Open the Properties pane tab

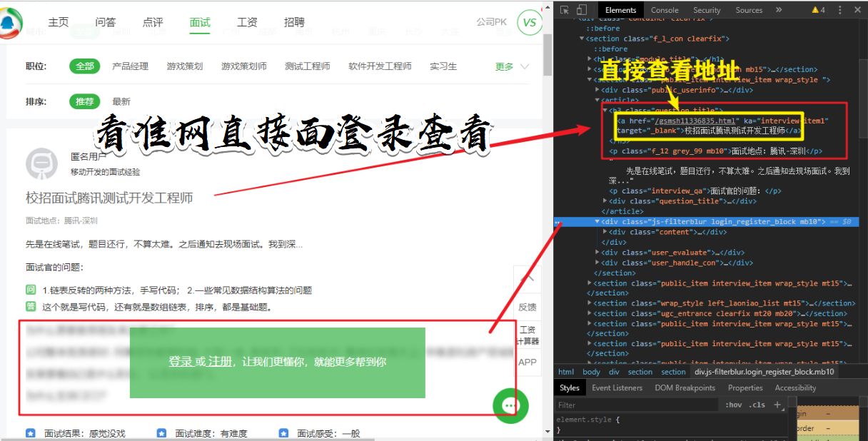tap(745, 388)
